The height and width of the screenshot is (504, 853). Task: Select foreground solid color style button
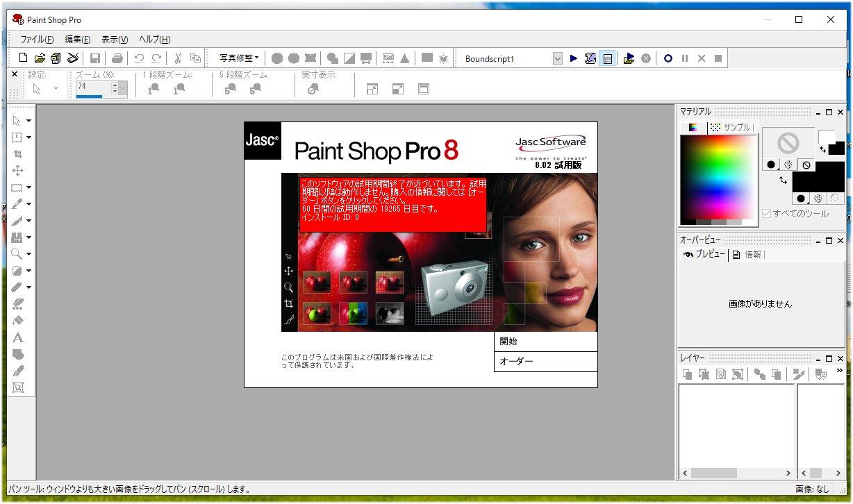pos(771,165)
